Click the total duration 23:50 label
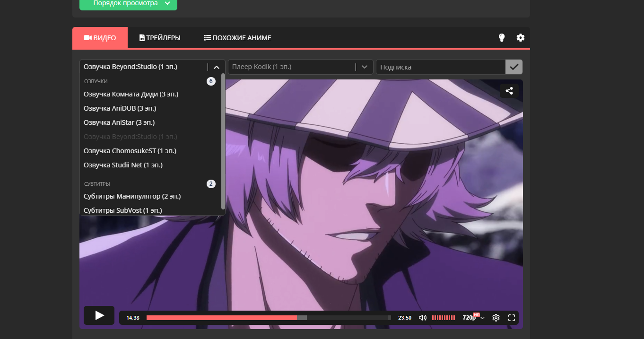 pyautogui.click(x=405, y=318)
